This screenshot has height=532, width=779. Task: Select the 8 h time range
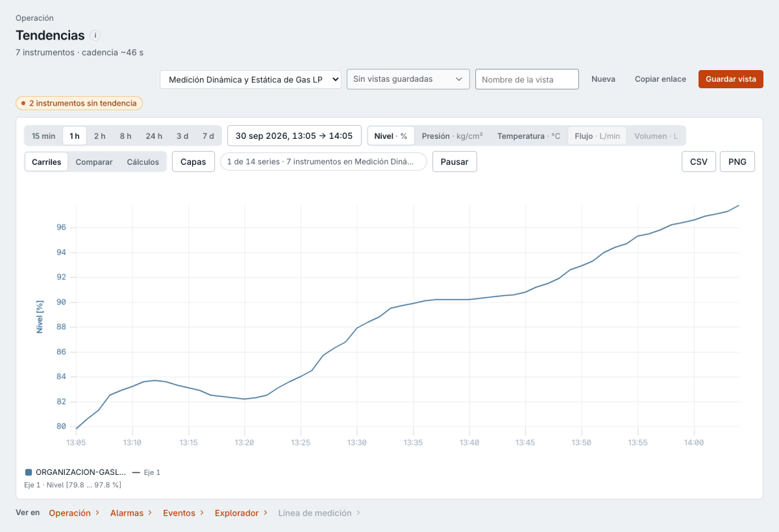click(x=125, y=136)
